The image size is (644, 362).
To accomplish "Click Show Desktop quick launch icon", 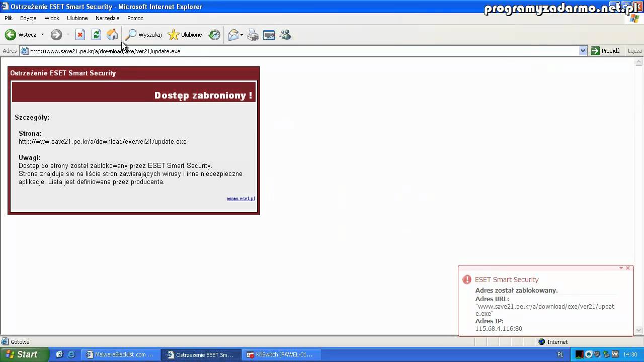I will [x=59, y=354].
